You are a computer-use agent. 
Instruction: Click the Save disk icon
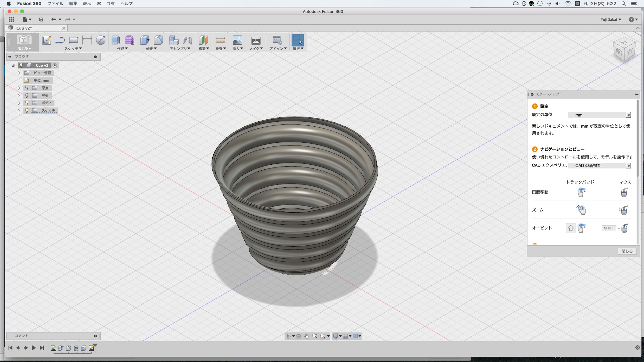point(41,19)
